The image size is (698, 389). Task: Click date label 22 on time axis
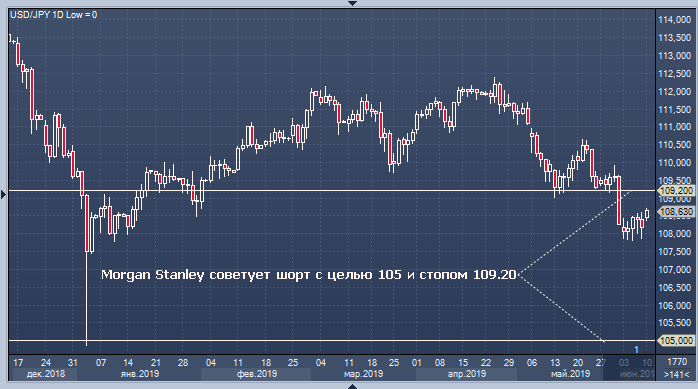coord(486,363)
